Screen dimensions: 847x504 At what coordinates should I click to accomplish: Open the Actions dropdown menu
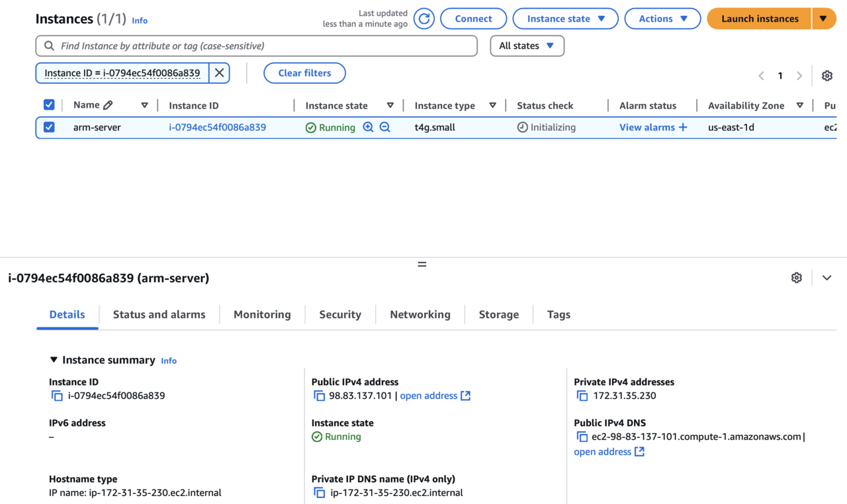(x=662, y=19)
